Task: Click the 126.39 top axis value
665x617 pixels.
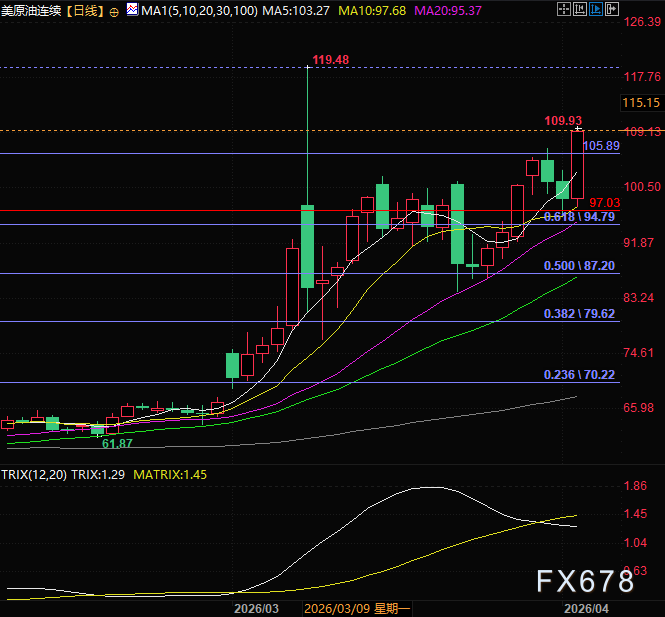Action: pyautogui.click(x=642, y=22)
